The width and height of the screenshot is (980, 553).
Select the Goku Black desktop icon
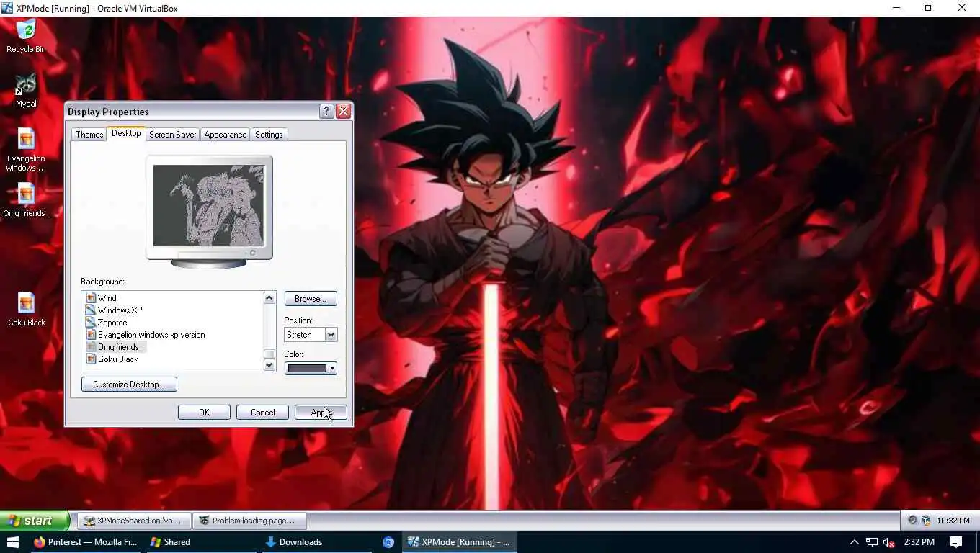coord(26,310)
